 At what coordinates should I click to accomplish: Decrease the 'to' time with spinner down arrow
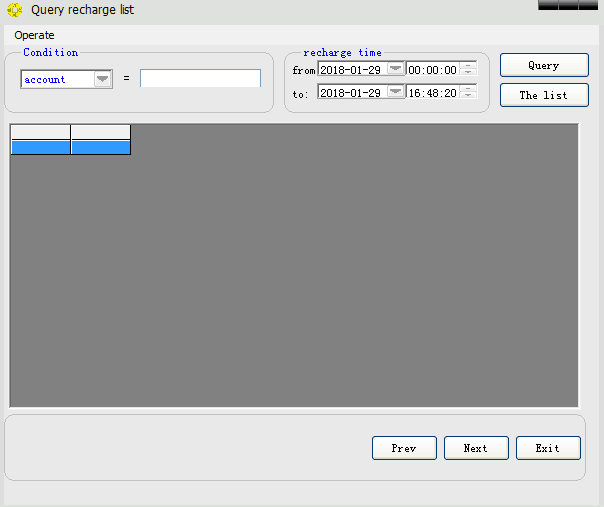point(468,96)
